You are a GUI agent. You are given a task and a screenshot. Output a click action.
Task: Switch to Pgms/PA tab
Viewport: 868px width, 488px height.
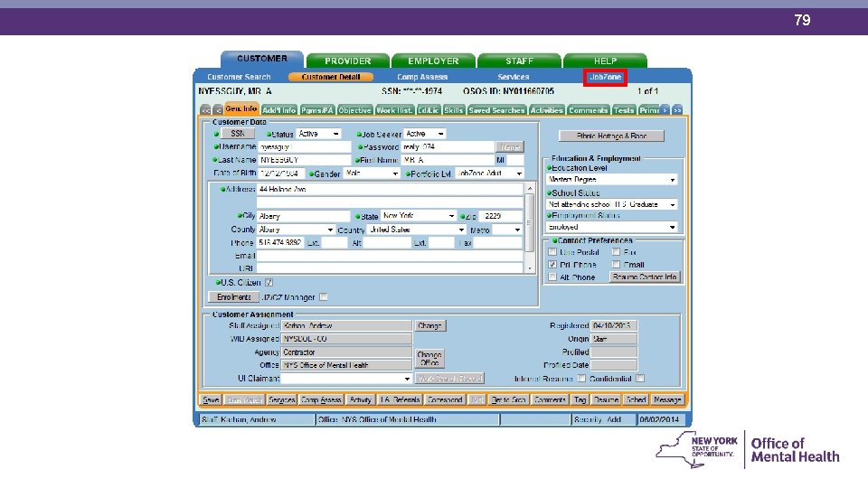(317, 110)
